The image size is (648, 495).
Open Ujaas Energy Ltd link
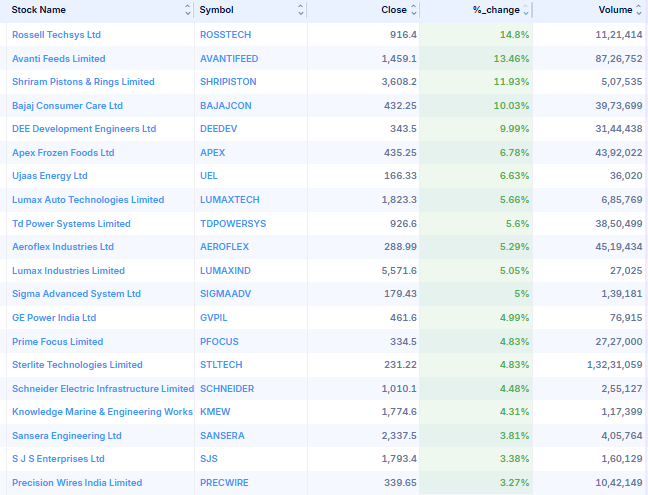(50, 176)
